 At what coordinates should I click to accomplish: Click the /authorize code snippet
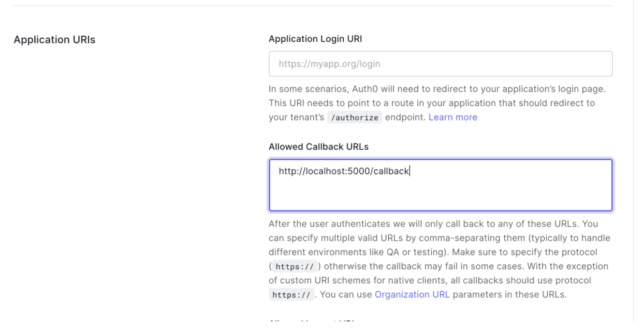[x=354, y=118]
